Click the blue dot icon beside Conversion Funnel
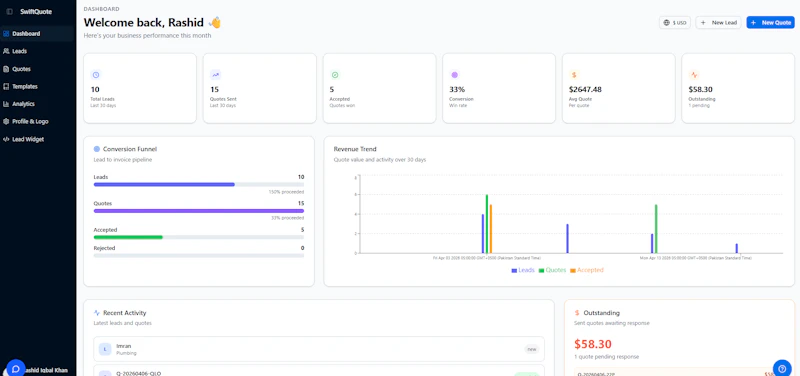800x376 pixels. pos(96,149)
